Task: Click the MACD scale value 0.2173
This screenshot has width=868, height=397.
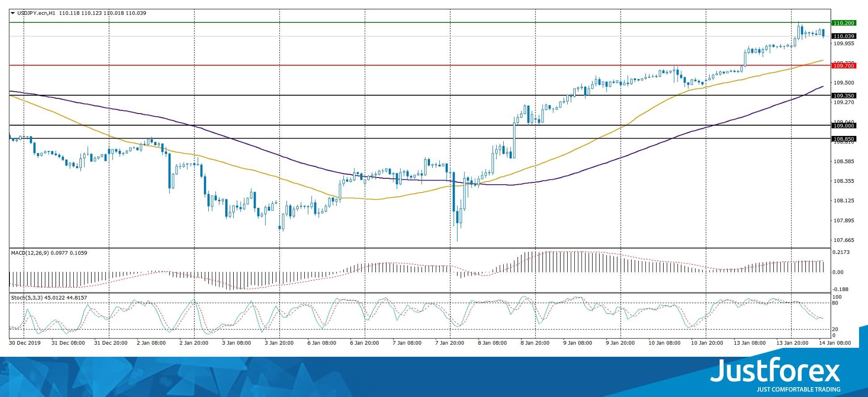Action: [841, 253]
